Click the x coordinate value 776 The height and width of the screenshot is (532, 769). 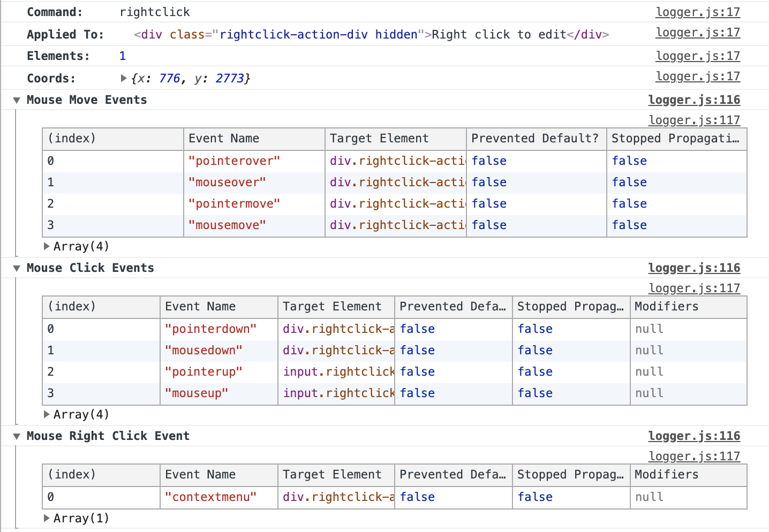169,78
